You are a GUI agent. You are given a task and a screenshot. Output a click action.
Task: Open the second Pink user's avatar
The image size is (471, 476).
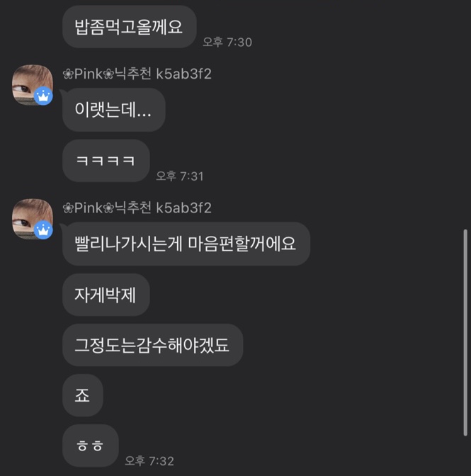pos(33,219)
